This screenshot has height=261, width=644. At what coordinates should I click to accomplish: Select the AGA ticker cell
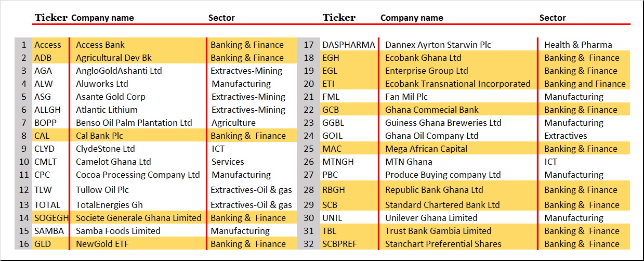coord(43,71)
